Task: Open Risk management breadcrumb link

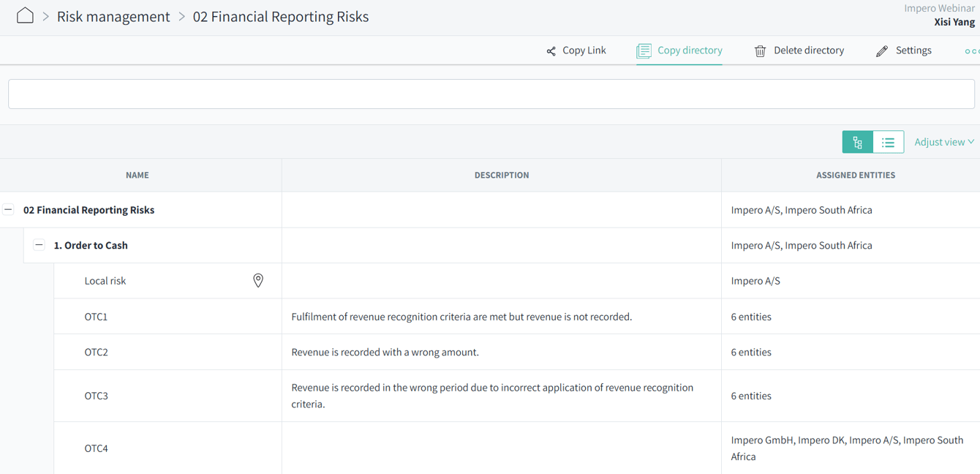Action: point(113,16)
